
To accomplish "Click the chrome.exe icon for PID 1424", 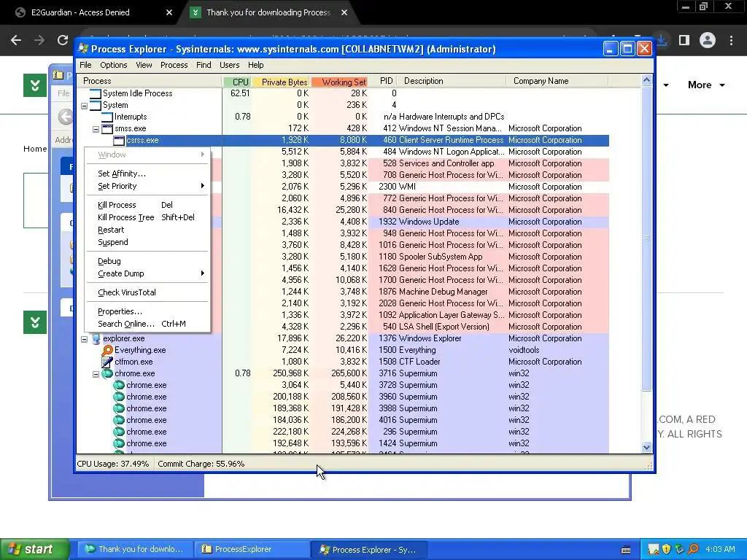I will point(119,444).
